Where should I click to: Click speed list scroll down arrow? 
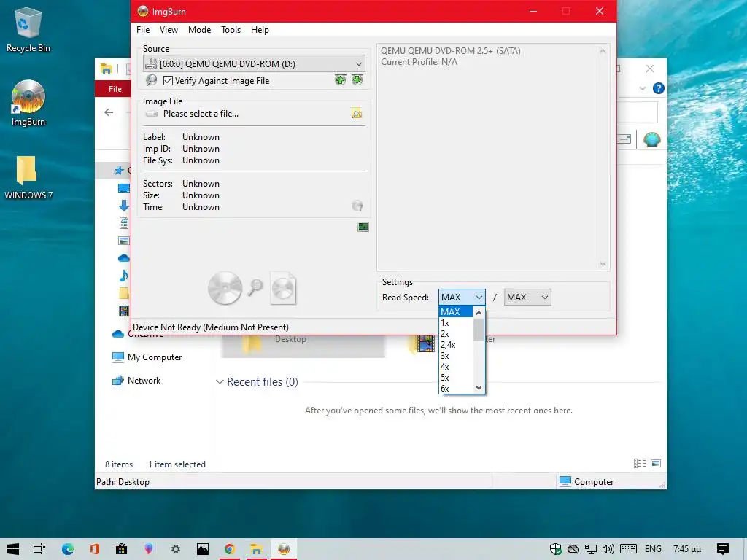479,388
